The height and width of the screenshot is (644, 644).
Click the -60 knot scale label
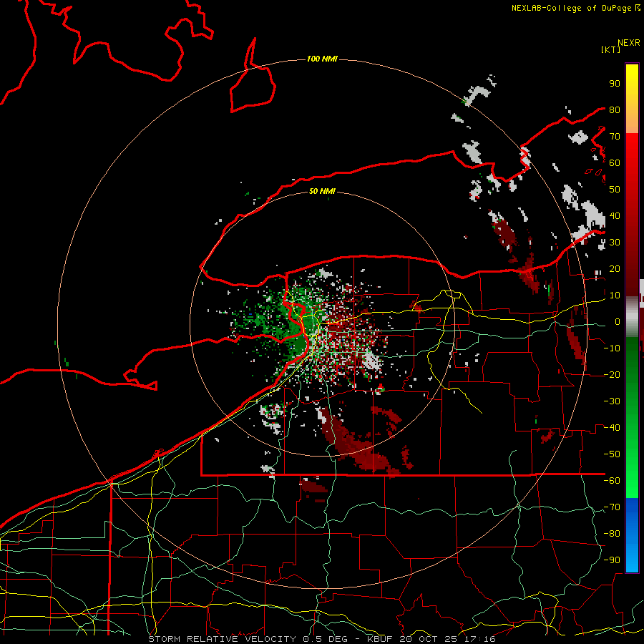coord(612,481)
